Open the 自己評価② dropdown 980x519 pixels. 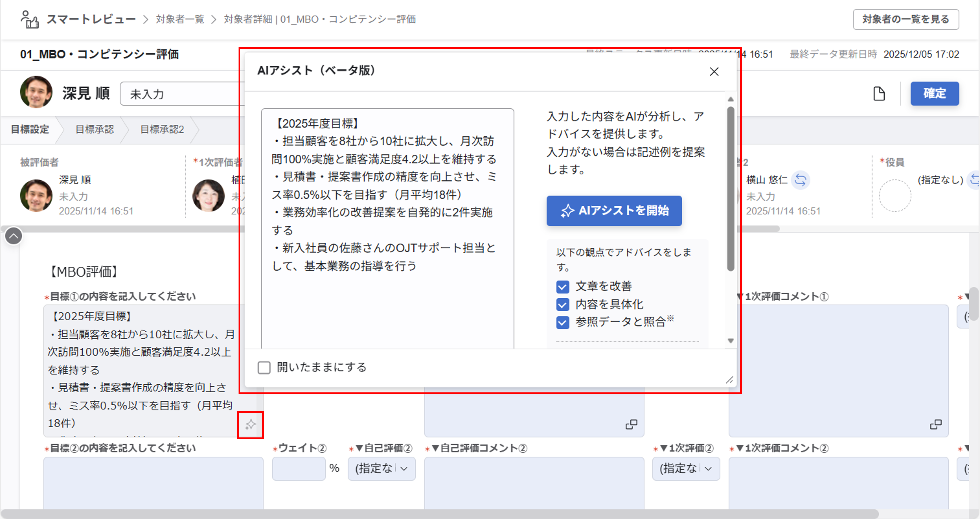pos(381,468)
